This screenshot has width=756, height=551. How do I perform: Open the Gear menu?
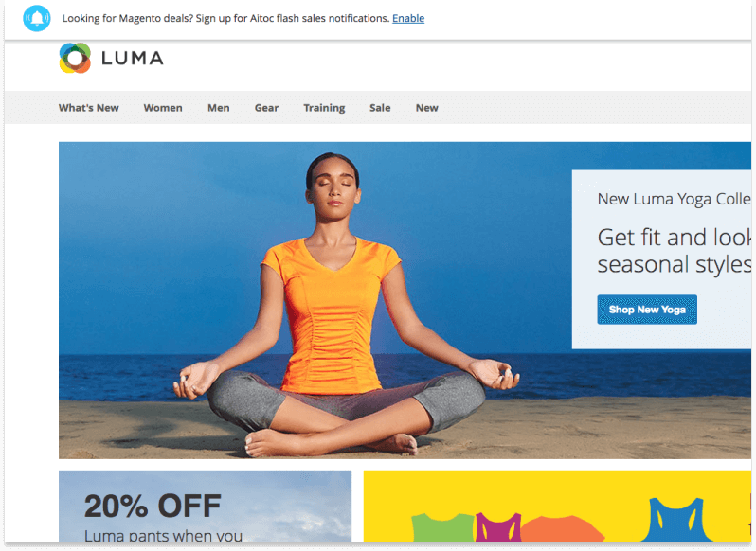pyautogui.click(x=266, y=108)
